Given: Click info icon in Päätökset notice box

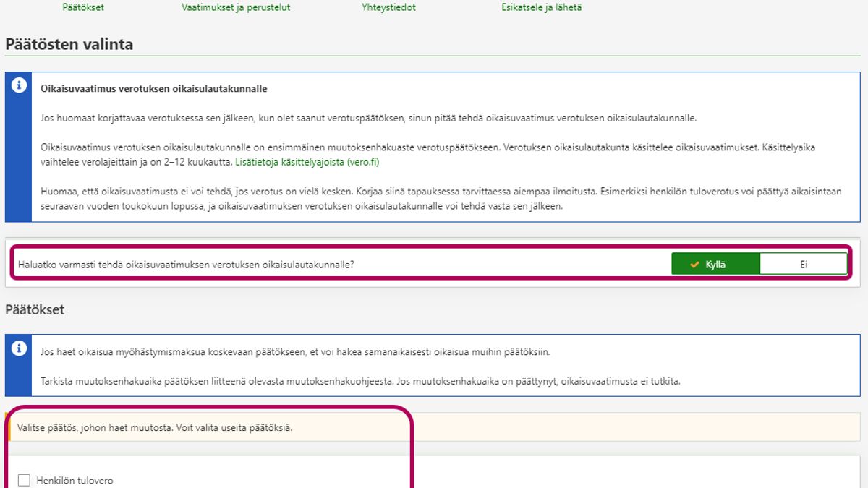Looking at the screenshot, I should tap(19, 348).
